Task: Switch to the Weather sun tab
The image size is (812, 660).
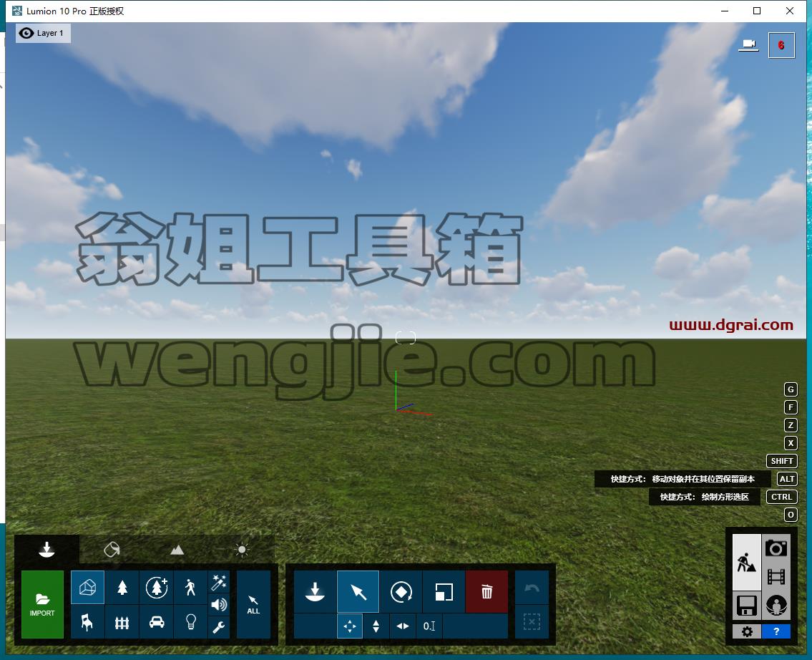Action: (x=242, y=549)
